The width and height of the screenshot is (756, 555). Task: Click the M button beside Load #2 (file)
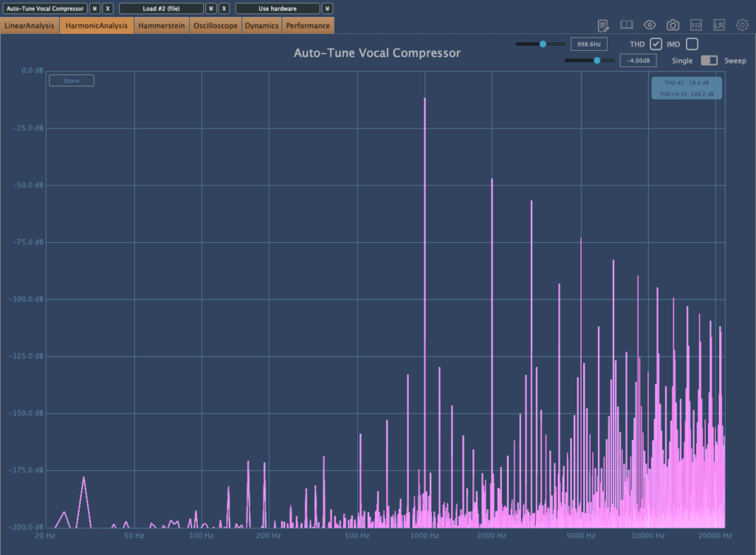210,9
